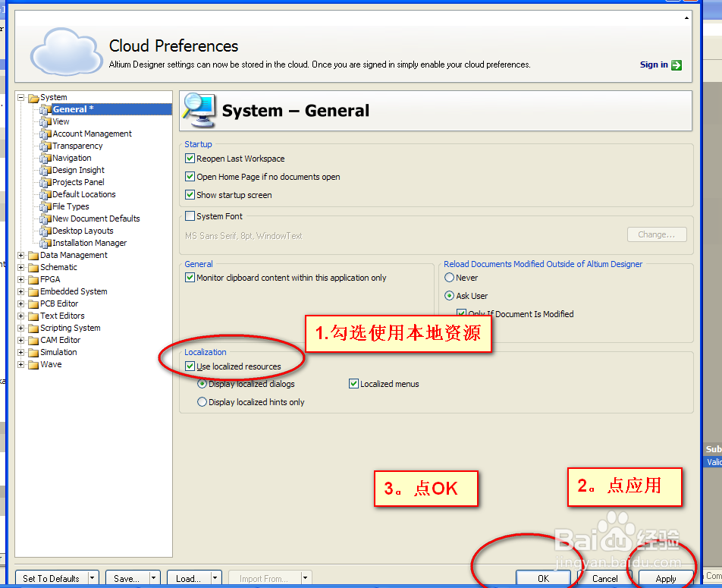Click the Desktop Layouts page icon
Screen dimensions: 722x588
(x=46, y=231)
